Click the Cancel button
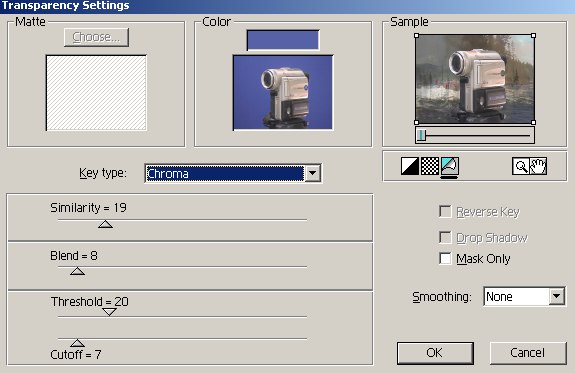This screenshot has height=373, width=575. [x=528, y=353]
